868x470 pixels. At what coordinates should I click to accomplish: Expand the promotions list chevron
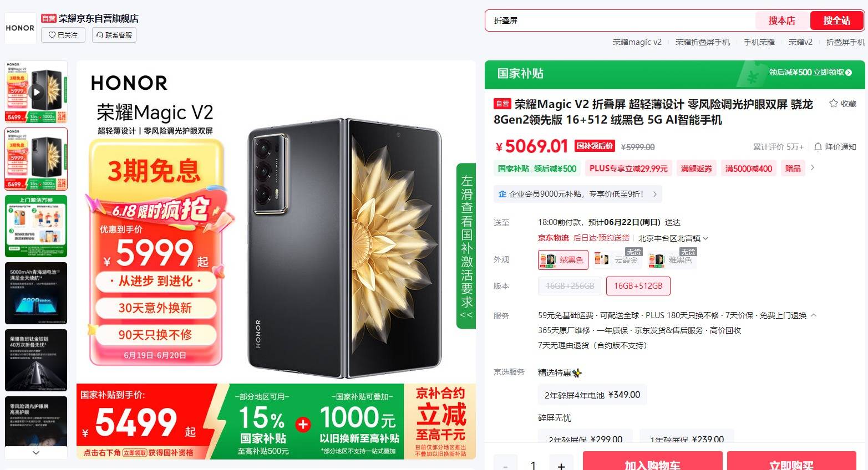click(813, 167)
